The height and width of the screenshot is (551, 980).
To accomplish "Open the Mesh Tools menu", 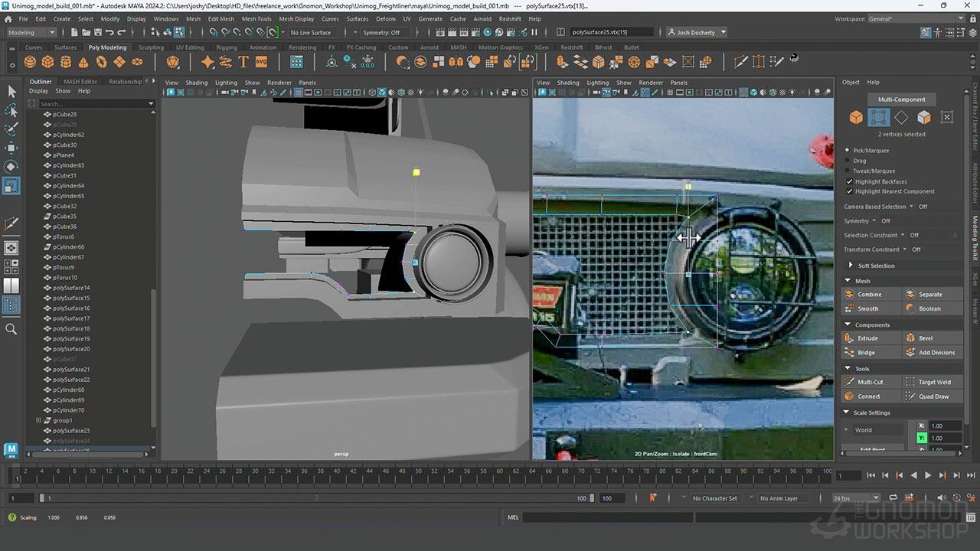I will (x=256, y=18).
